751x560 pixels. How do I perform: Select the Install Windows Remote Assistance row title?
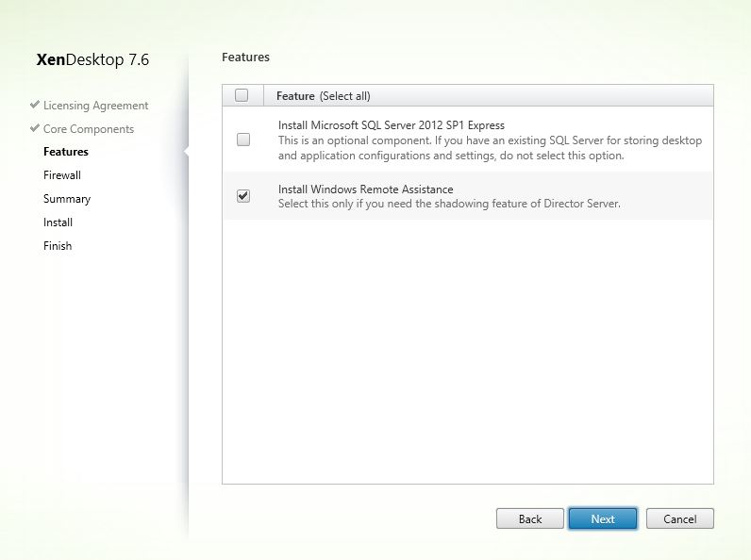[365, 189]
